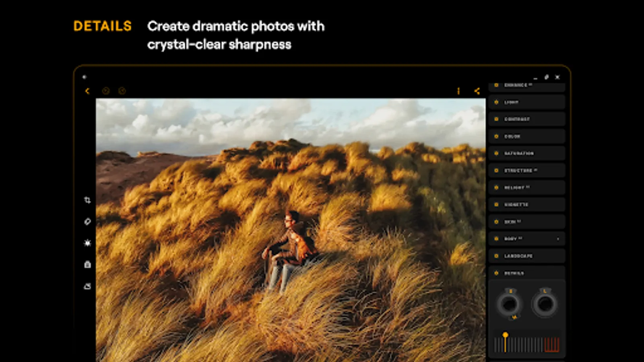Select the Structure adjustment entry

[x=526, y=171]
